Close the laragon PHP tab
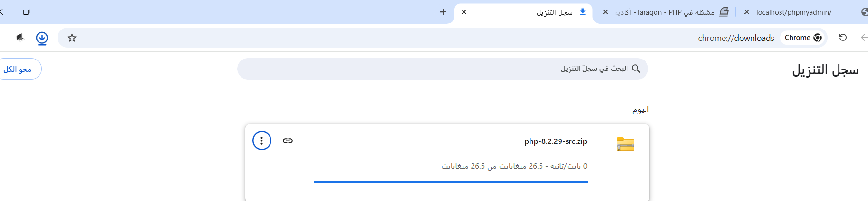Image resolution: width=868 pixels, height=201 pixels. [x=605, y=12]
